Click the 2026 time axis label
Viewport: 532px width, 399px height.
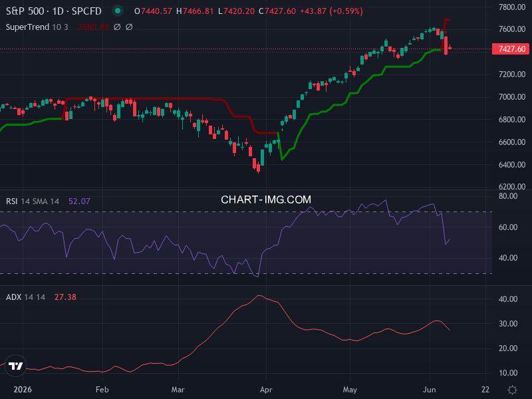point(23,390)
